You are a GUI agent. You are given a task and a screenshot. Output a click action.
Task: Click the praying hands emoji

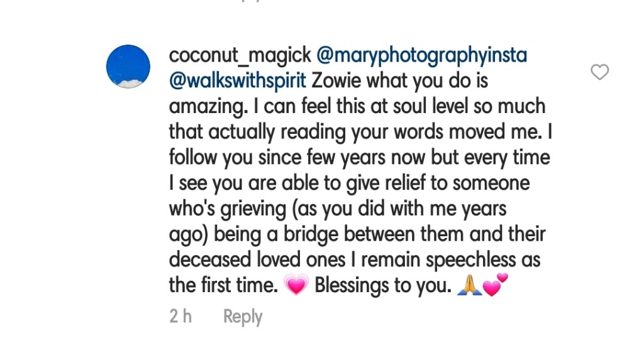pyautogui.click(x=468, y=286)
